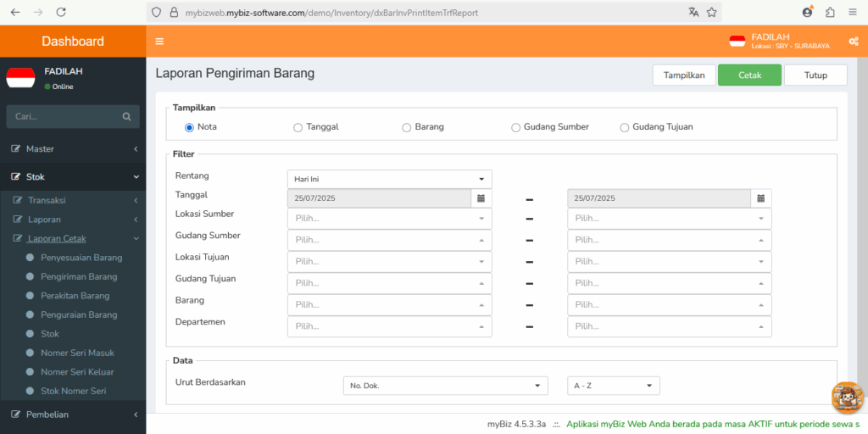Toggle sidebar with hamburger icon in orange header
868x434 pixels.
click(159, 42)
